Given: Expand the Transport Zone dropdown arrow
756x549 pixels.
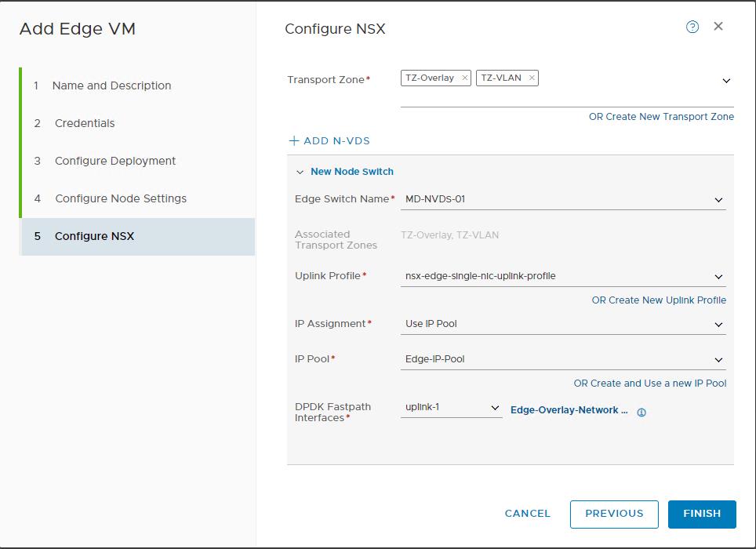Looking at the screenshot, I should 726,81.
